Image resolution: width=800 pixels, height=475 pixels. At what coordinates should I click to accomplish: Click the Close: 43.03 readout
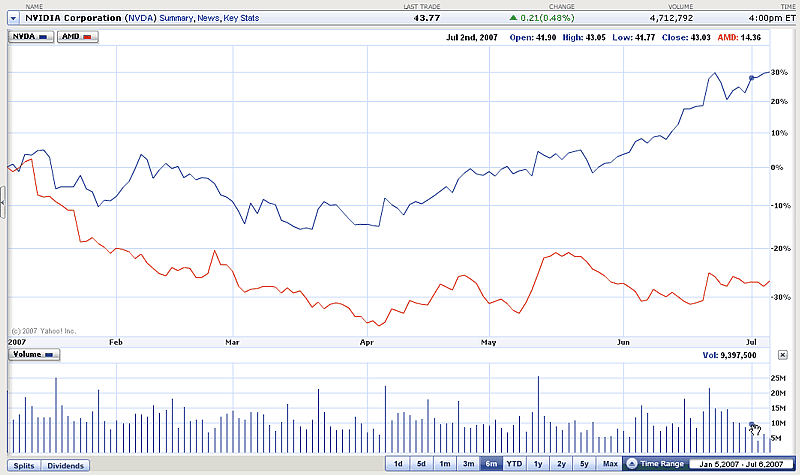pyautogui.click(x=686, y=37)
